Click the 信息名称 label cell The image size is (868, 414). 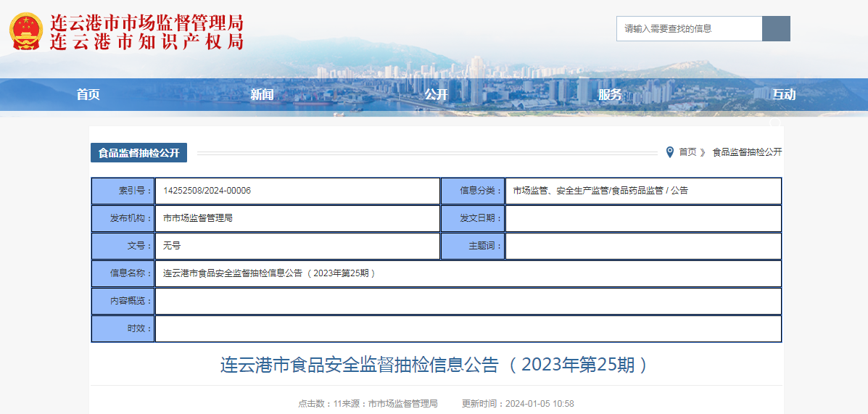pos(123,273)
